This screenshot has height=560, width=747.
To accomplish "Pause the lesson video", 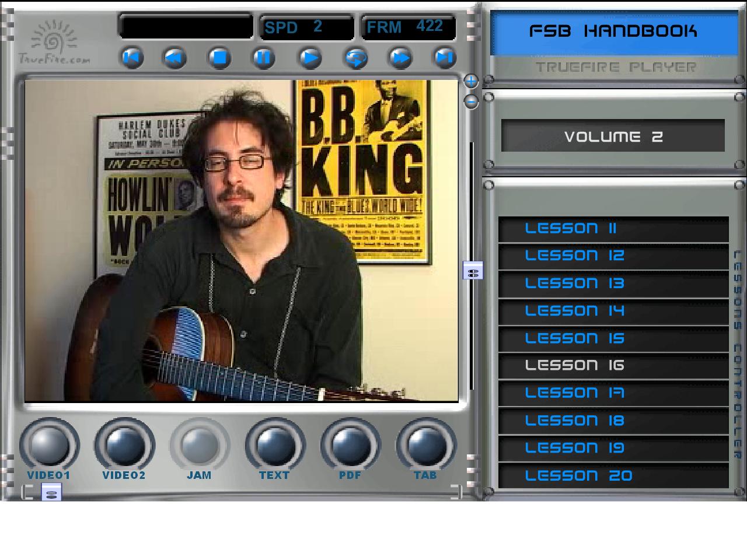I will pos(263,58).
